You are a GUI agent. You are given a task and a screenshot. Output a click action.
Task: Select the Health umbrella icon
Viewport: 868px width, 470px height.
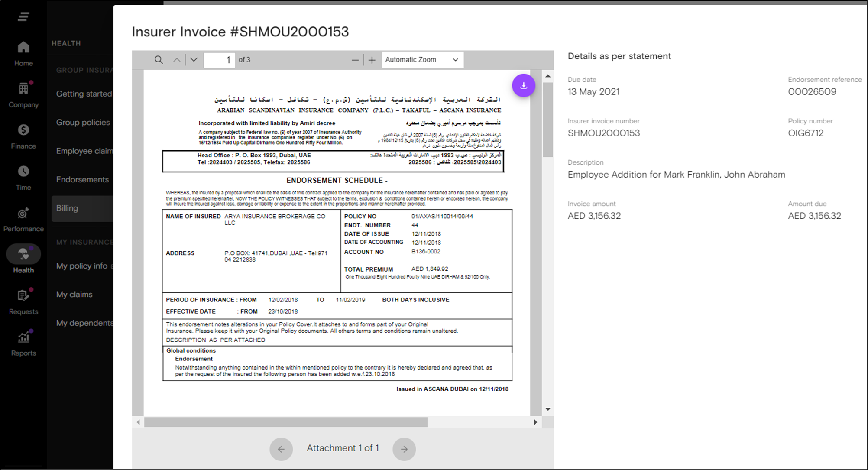pyautogui.click(x=23, y=254)
